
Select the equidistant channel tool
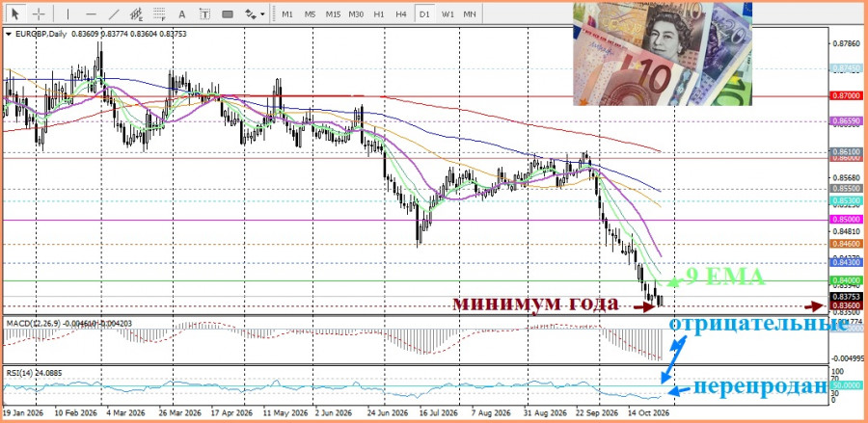point(137,13)
